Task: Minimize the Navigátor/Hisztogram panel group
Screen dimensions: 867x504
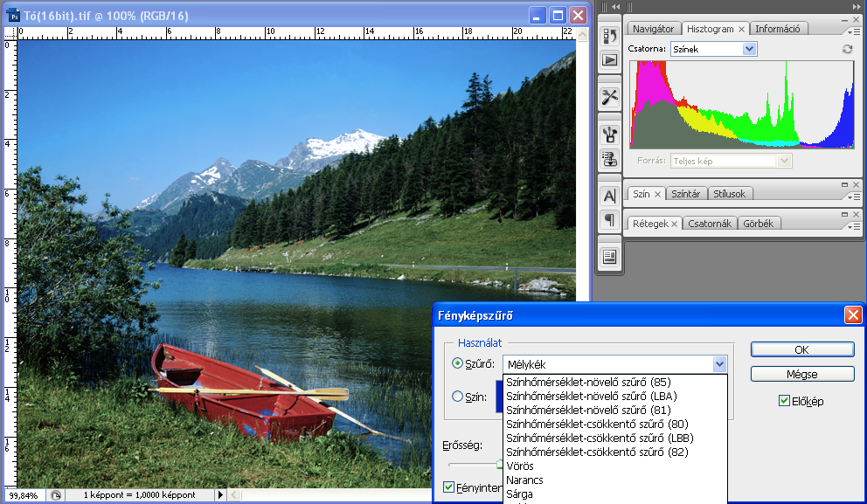Action: [x=845, y=20]
